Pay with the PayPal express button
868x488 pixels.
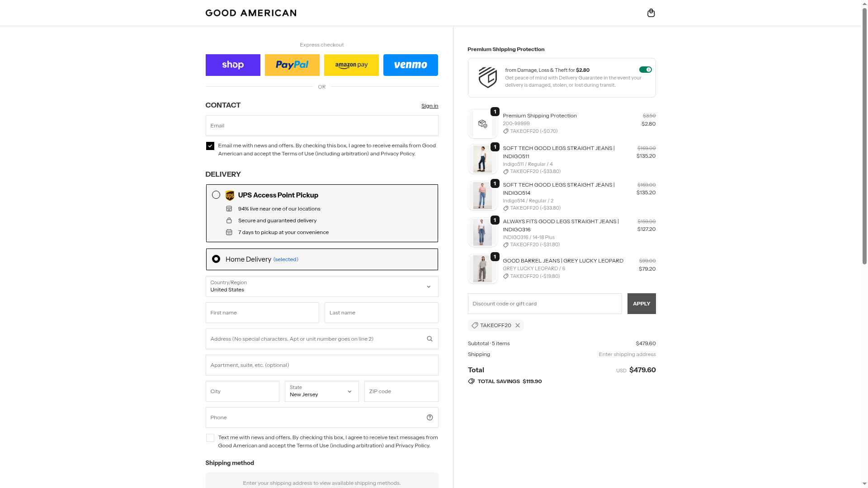coord(292,65)
